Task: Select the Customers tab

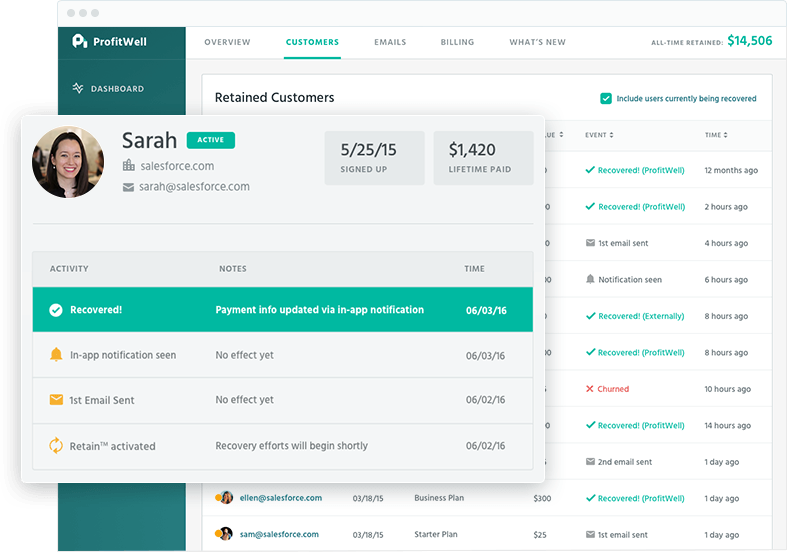Action: tap(312, 42)
